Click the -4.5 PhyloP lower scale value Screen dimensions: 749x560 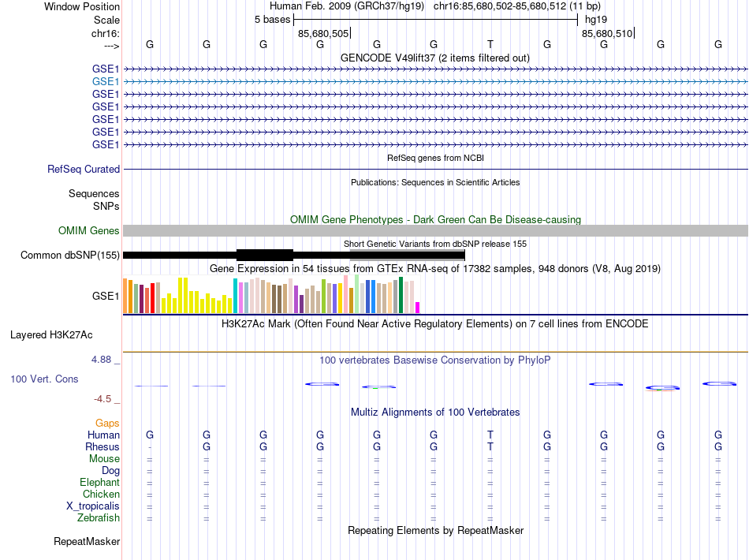[x=102, y=399]
